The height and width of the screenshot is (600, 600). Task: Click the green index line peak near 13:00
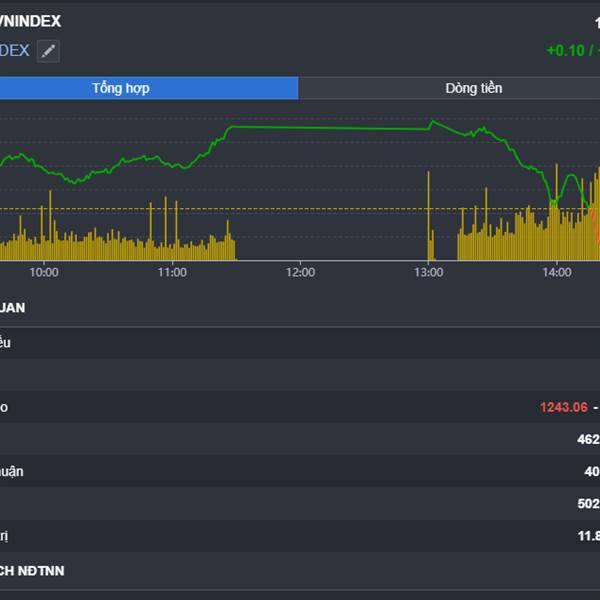click(x=432, y=122)
